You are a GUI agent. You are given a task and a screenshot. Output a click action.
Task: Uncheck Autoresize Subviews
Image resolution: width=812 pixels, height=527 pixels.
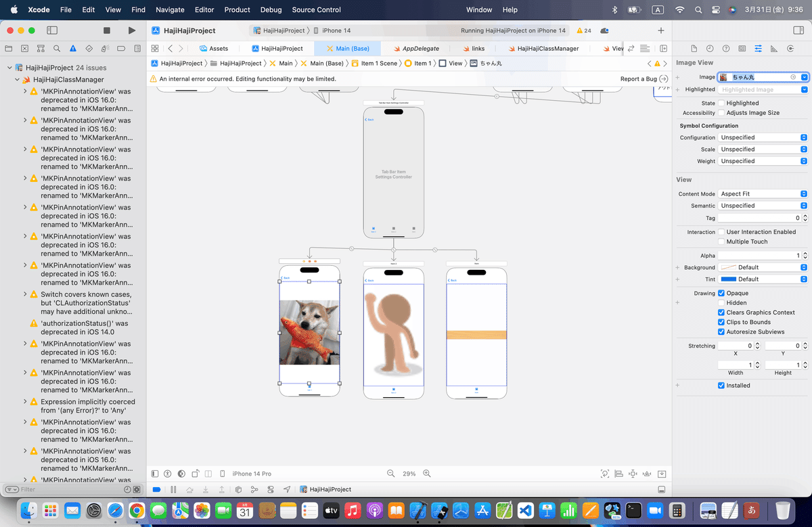click(721, 332)
